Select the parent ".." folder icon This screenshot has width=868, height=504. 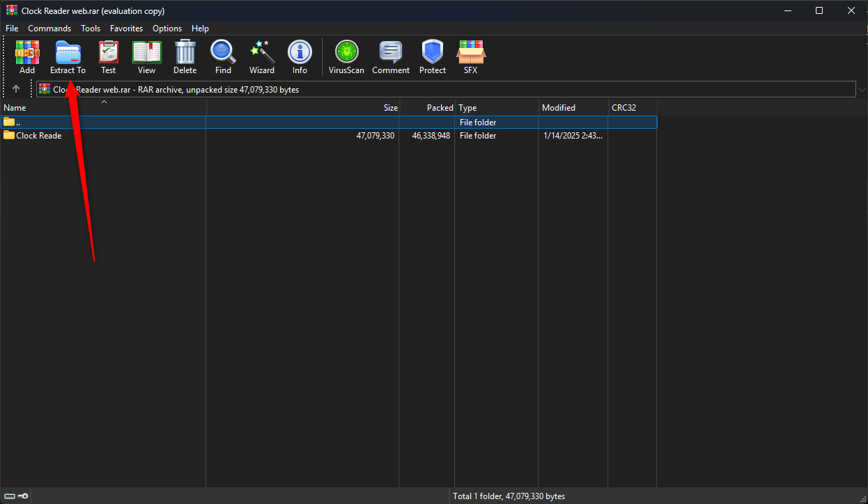tap(9, 122)
